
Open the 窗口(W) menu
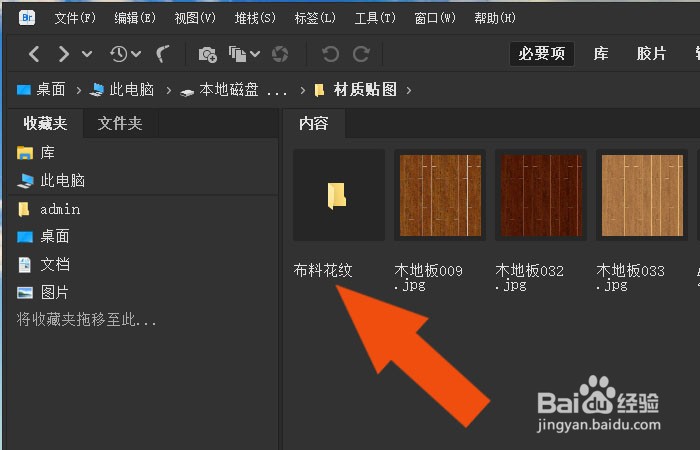435,18
